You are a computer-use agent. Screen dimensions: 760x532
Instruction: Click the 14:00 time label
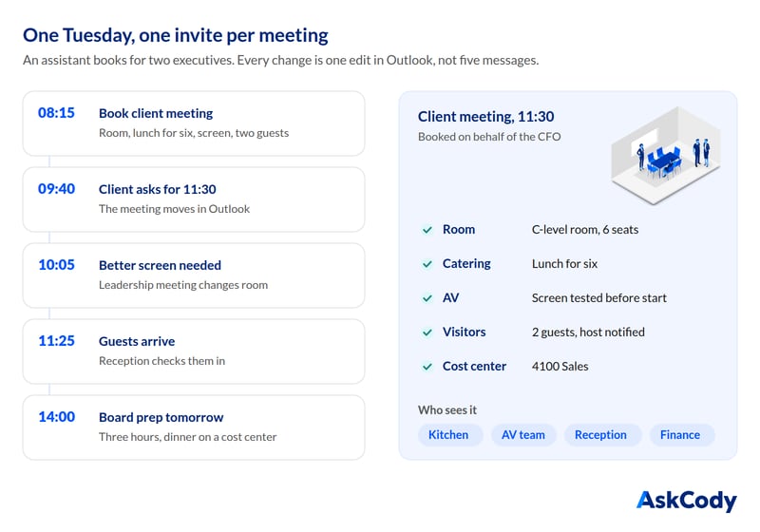(x=56, y=417)
